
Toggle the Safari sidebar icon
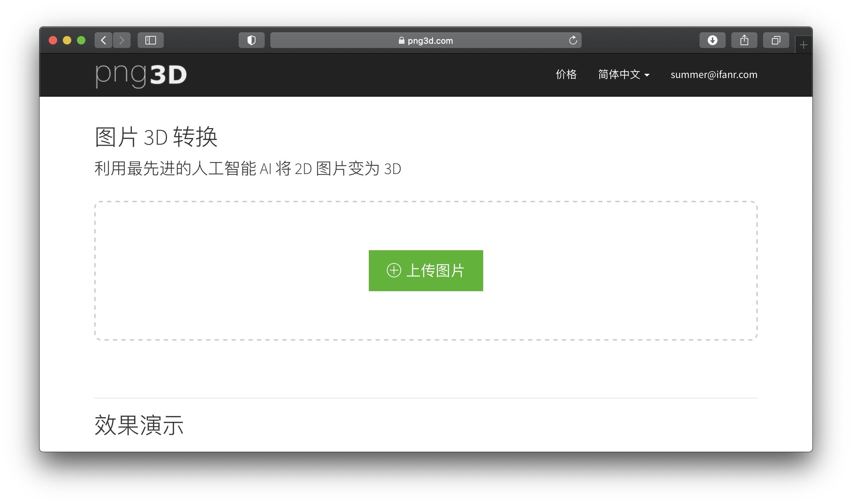pyautogui.click(x=151, y=40)
